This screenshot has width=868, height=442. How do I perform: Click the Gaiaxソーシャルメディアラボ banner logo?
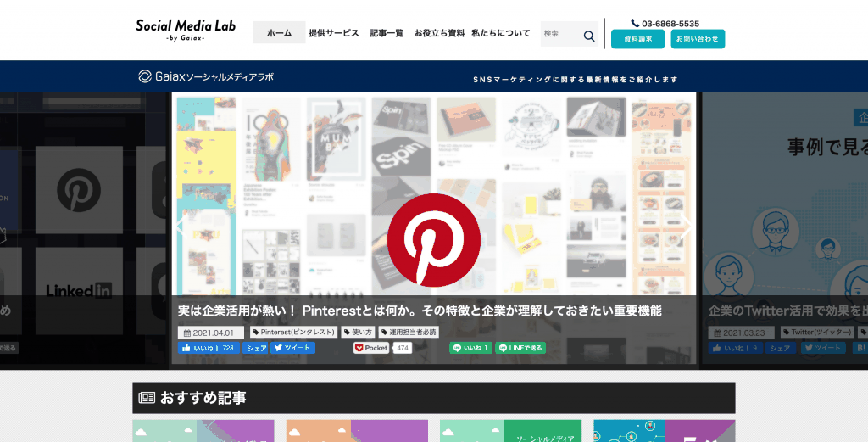[206, 76]
